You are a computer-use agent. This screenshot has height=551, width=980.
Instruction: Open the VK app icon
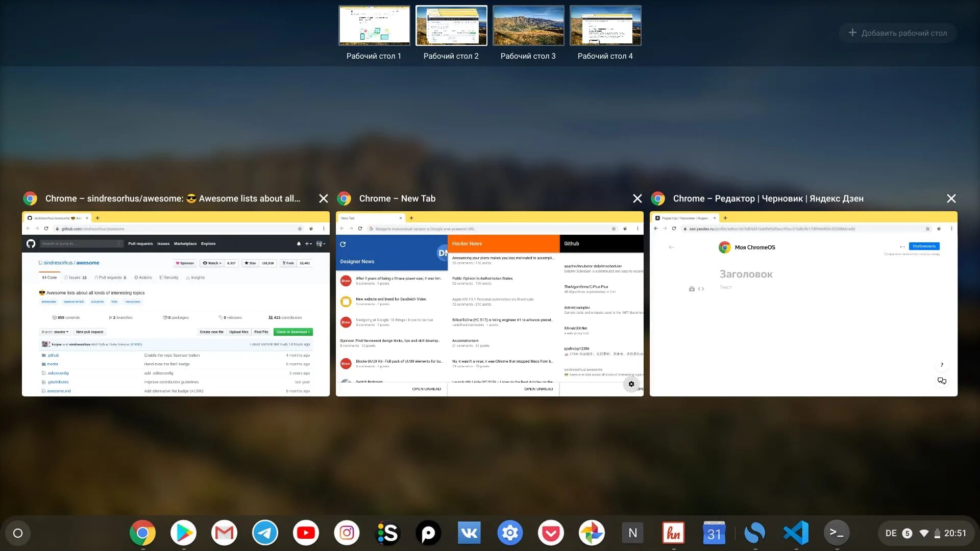click(469, 533)
